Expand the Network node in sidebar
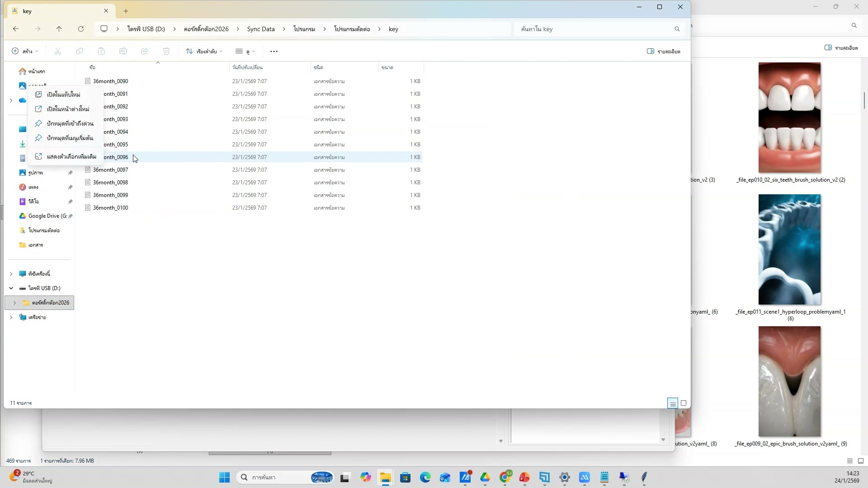Image resolution: width=868 pixels, height=488 pixels. tap(11, 317)
